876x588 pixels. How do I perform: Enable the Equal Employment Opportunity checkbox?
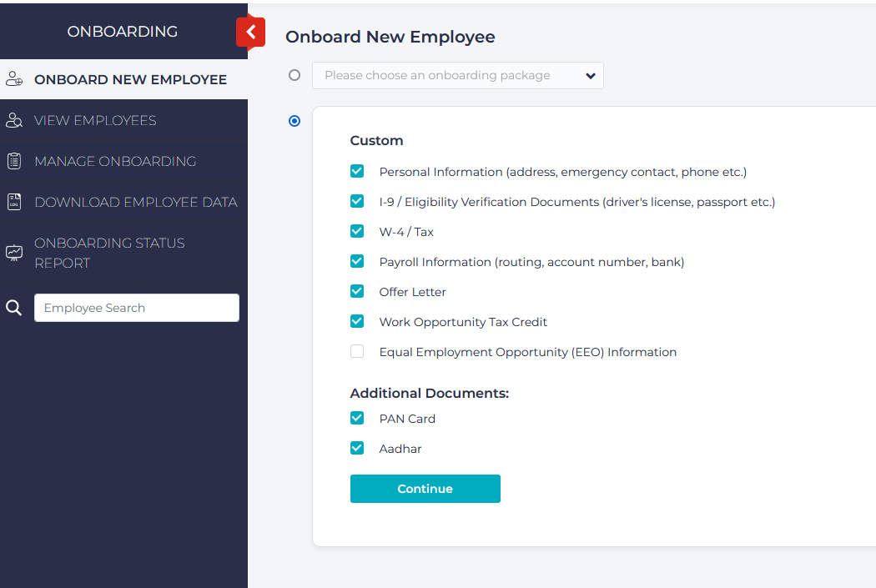pyautogui.click(x=357, y=352)
